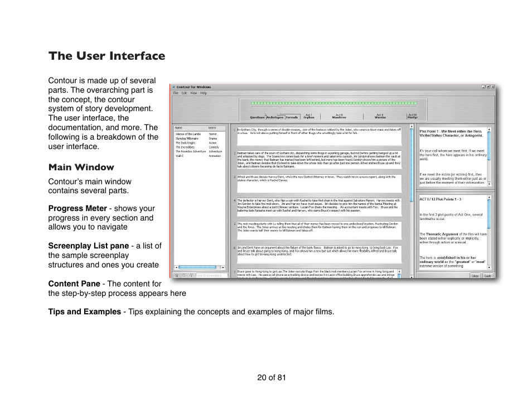Image resolution: width=532 pixels, height=412 pixels.
Task: Click the green progress dots row
Action: [334, 103]
